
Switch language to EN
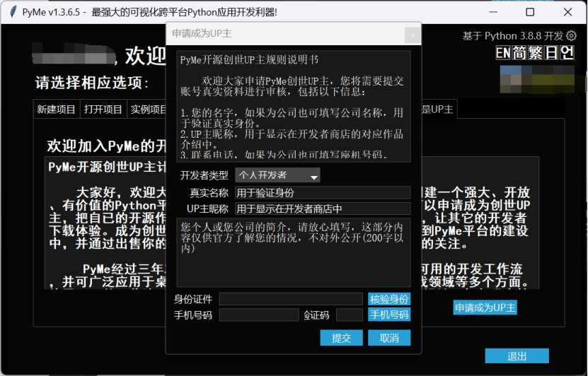(x=503, y=53)
